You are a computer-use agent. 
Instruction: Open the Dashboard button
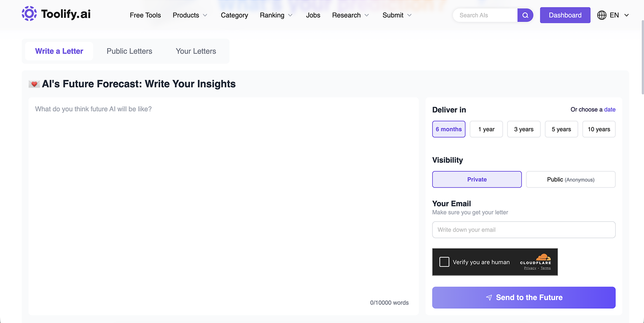[565, 15]
